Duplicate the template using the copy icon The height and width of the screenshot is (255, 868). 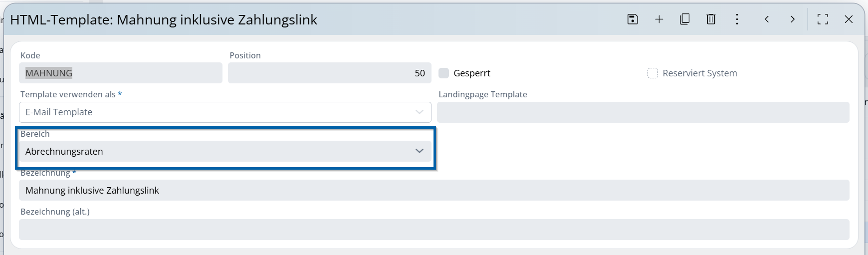[685, 19]
